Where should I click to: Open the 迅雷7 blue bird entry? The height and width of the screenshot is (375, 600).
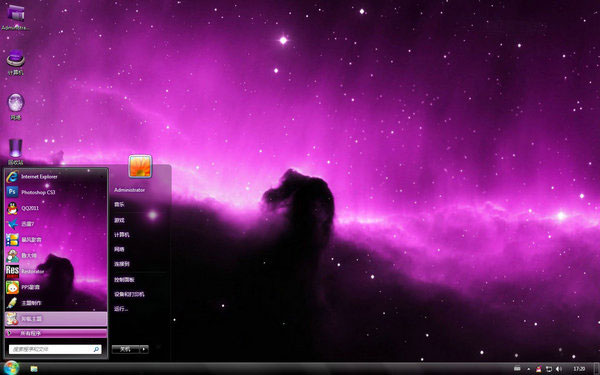[56, 224]
